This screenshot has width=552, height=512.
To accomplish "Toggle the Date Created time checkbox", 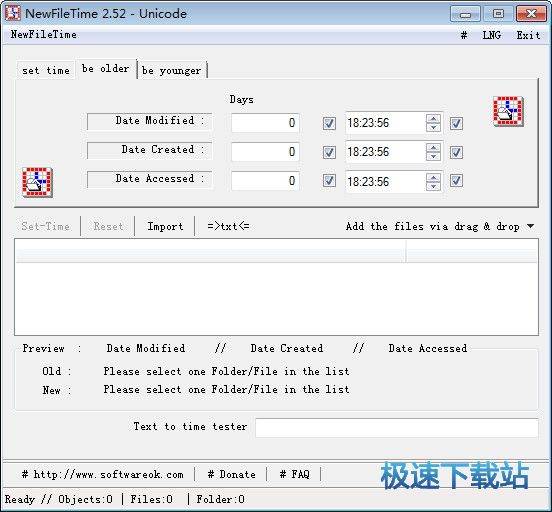I will click(x=456, y=152).
